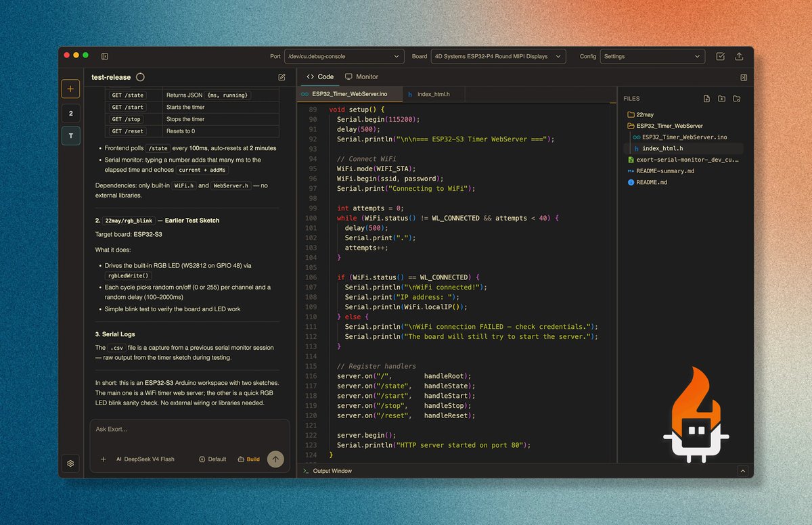The image size is (812, 525).
Task: Click the '// Register handlers' comment line
Action: pos(378,366)
